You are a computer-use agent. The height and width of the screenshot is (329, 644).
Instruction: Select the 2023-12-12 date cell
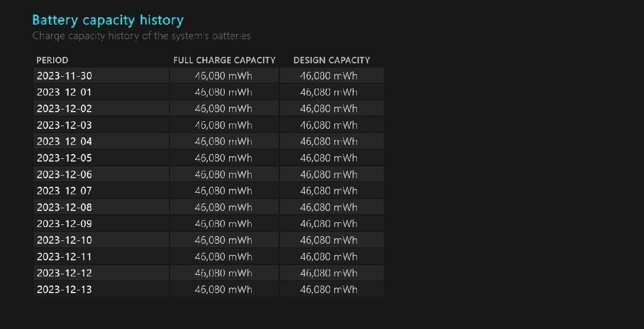click(x=64, y=273)
